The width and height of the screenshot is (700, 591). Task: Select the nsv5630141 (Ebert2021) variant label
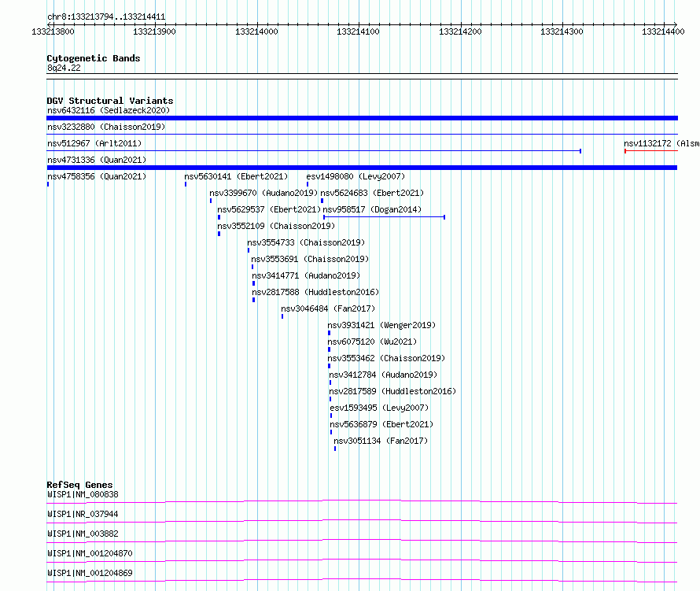(236, 176)
